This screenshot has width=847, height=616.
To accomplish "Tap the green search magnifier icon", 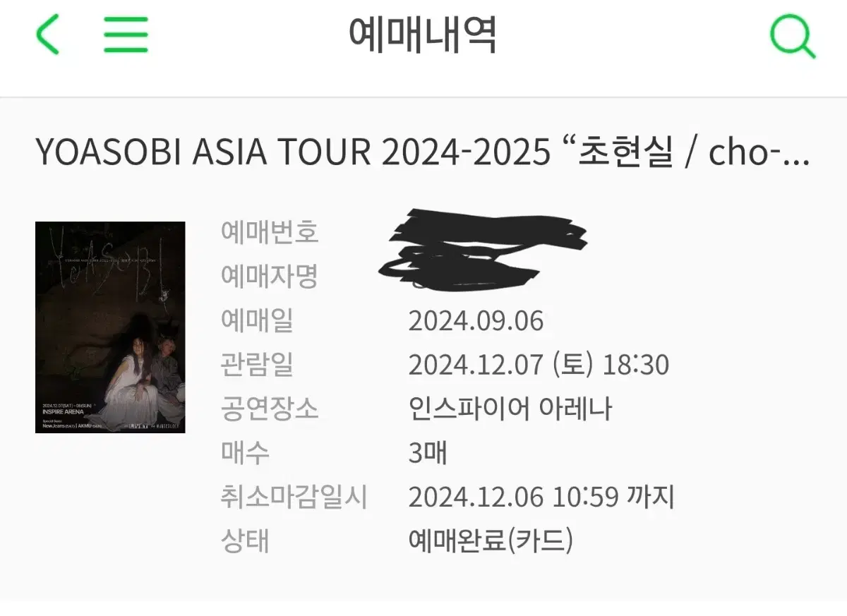I will 793,36.
